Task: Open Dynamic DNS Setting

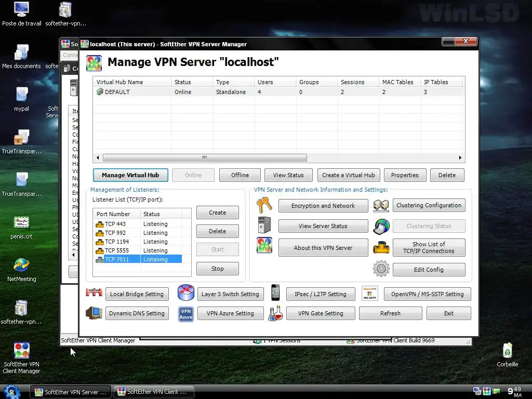Action: pyautogui.click(x=137, y=313)
